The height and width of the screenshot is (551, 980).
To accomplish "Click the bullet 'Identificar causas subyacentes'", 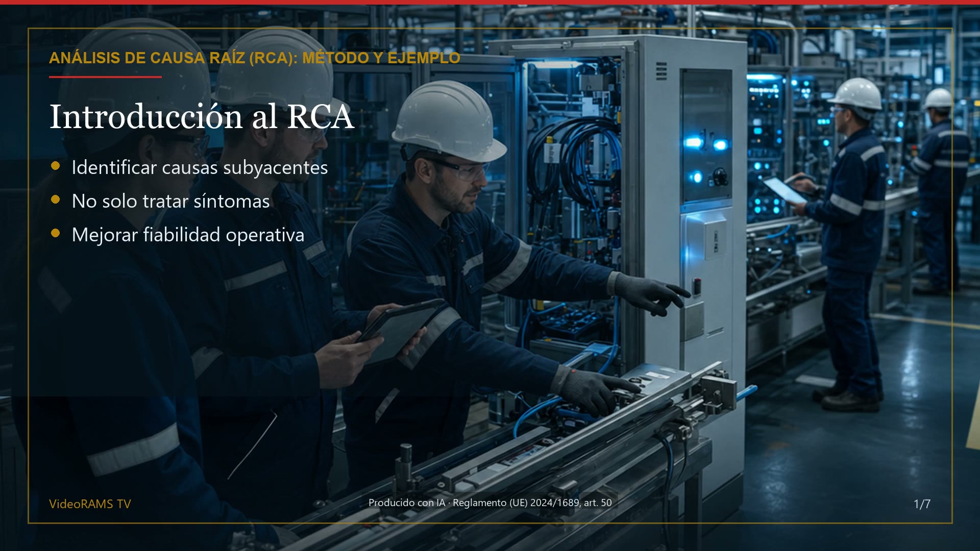I will [x=200, y=168].
